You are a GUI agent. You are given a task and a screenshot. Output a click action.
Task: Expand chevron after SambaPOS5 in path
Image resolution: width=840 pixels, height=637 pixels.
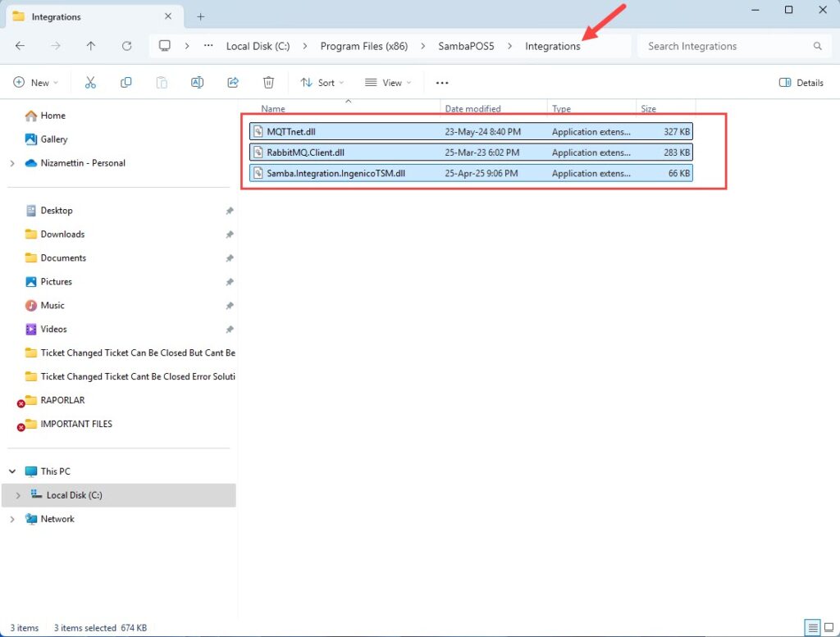pos(509,46)
